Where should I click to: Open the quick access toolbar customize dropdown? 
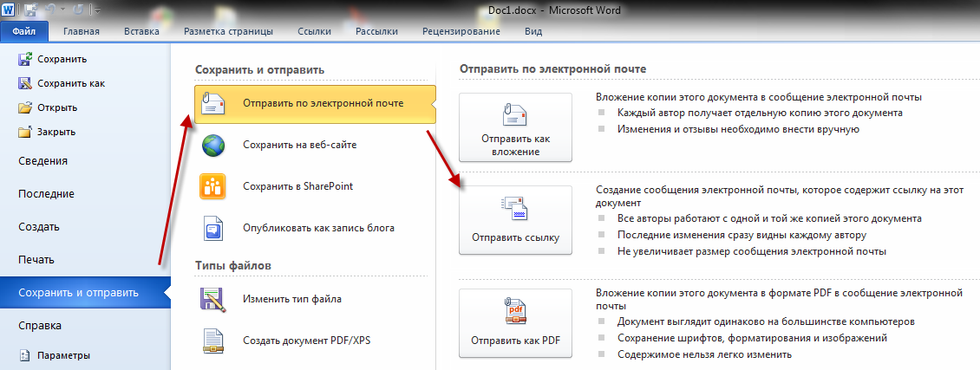[x=97, y=11]
